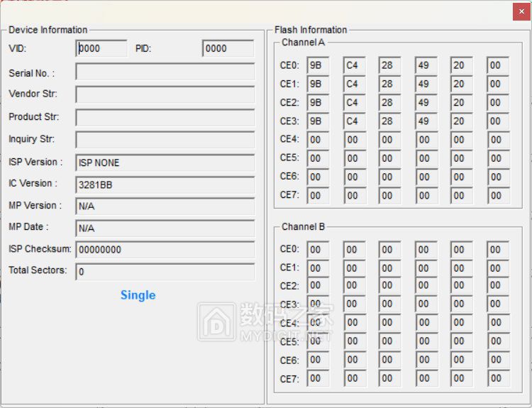
Task: Click Channel A CE1 second byte C4
Action: [355, 84]
